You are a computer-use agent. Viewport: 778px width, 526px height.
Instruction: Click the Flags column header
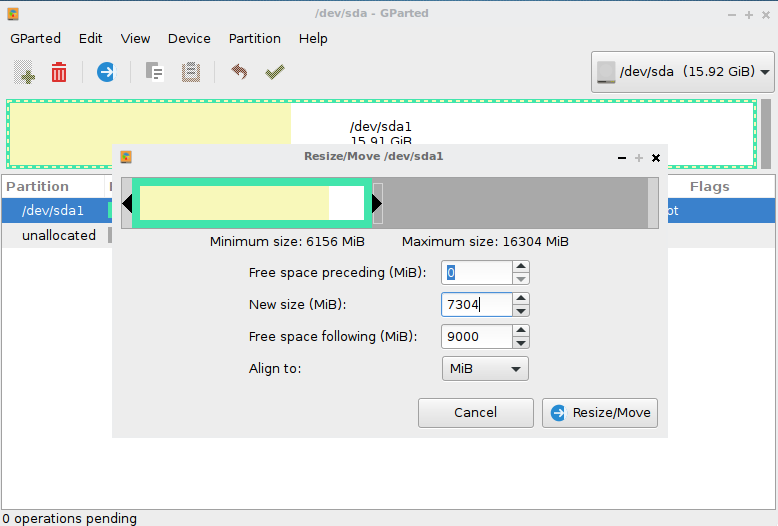click(x=710, y=187)
